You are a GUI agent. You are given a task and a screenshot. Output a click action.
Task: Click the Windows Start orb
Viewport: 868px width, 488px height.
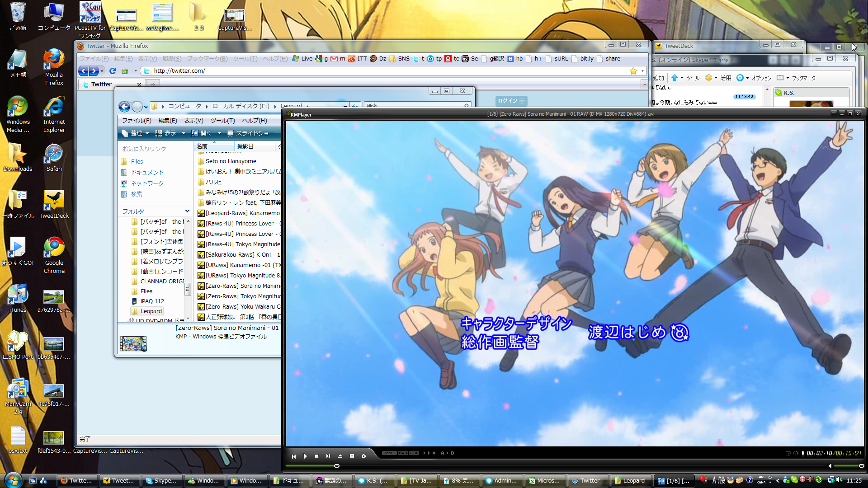(13, 480)
